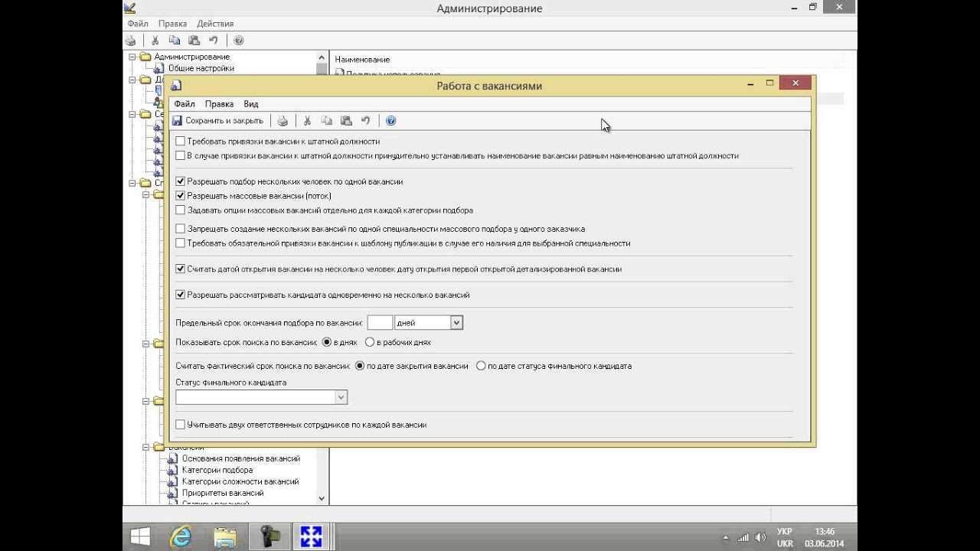The width and height of the screenshot is (980, 551).
Task: Open Файл menu in Работа с вакансиями
Action: 185,104
